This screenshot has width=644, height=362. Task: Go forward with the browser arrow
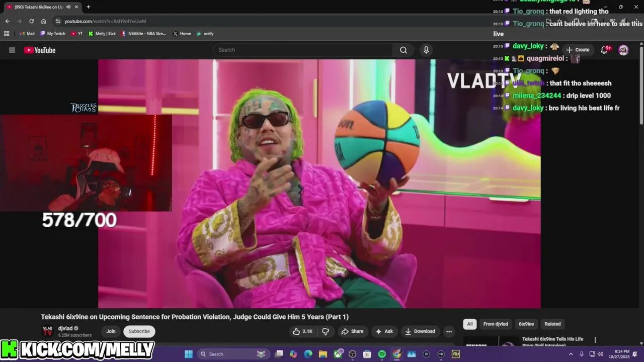click(19, 21)
